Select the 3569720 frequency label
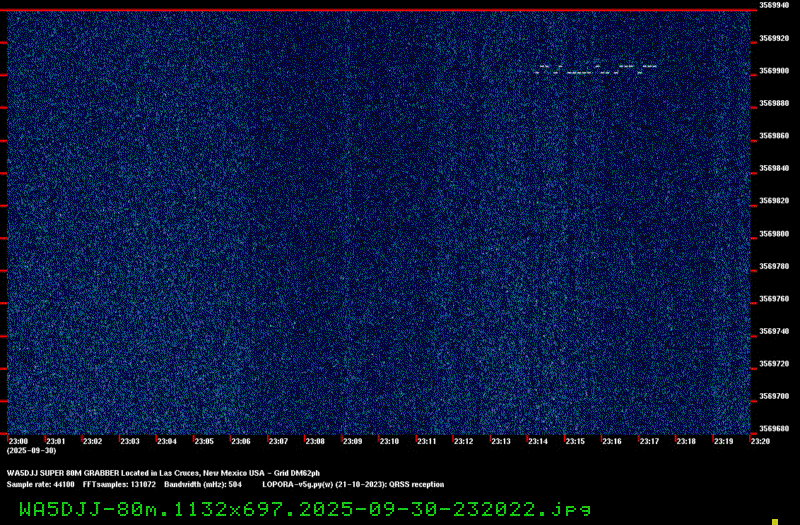The width and height of the screenshot is (800, 525). pos(774,364)
